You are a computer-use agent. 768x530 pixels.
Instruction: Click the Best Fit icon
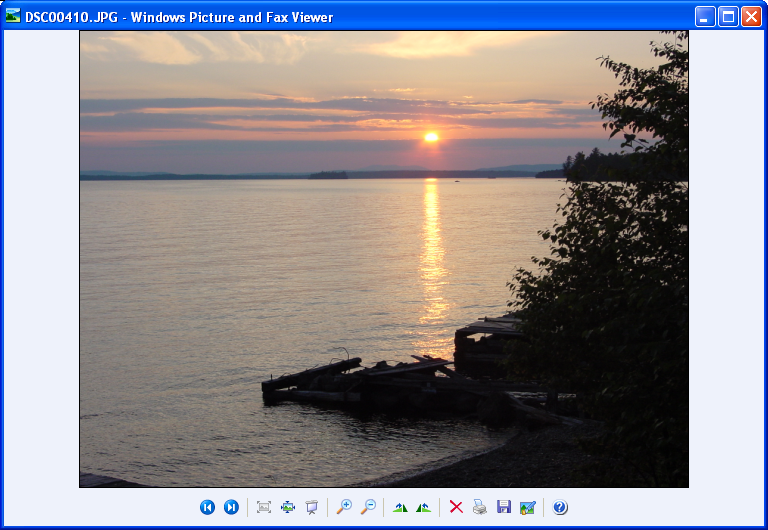click(x=264, y=507)
